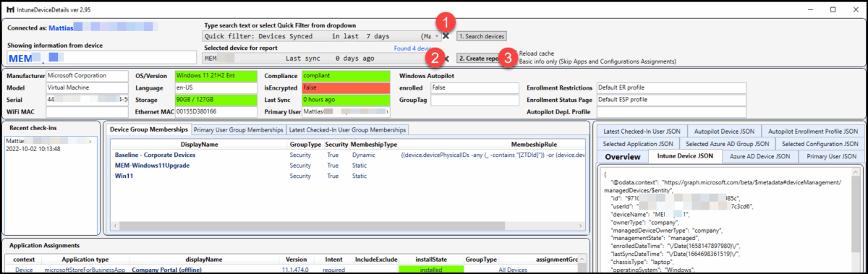Click the Compliance field showing compliant
The image size is (868, 274).
(x=345, y=75)
